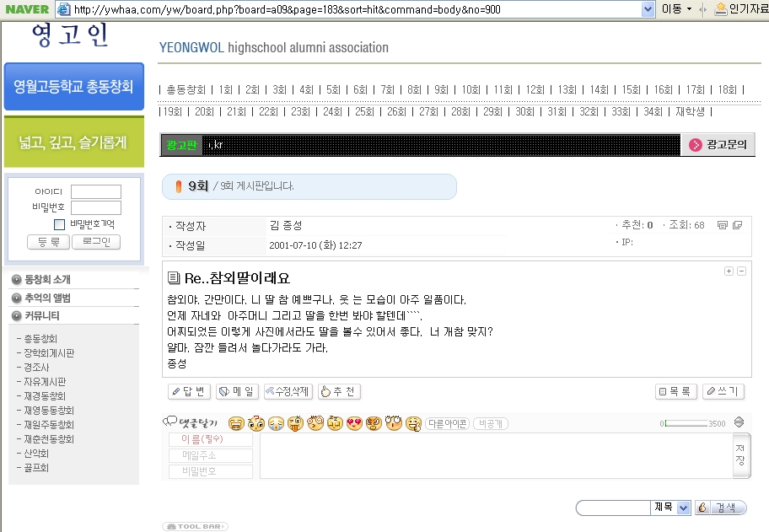Click the comment length 0–3500 progress bar
This screenshot has width=769, height=532.
(686, 423)
